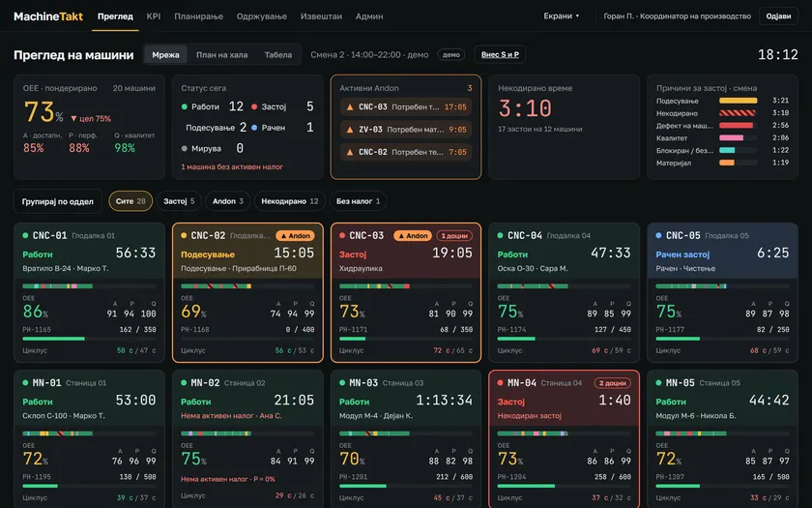
Task: Click the Некодирано striped red bar
Action: (738, 113)
